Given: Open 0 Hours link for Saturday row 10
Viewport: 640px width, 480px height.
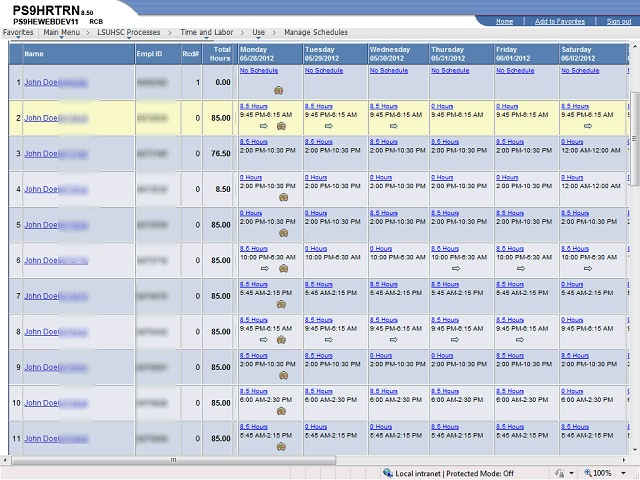Looking at the screenshot, I should (572, 391).
